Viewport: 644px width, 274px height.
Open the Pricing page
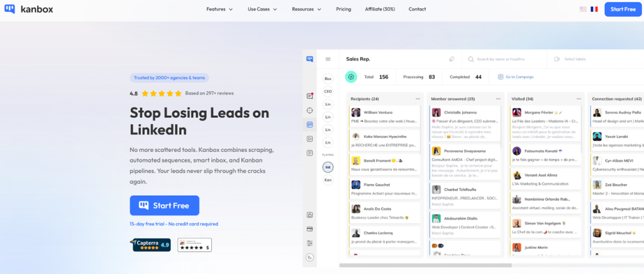[343, 9]
